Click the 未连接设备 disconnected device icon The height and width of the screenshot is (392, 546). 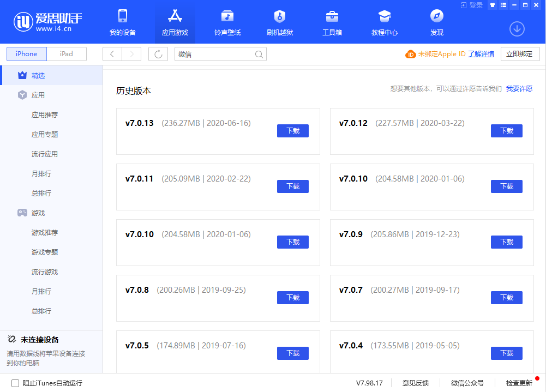11,339
